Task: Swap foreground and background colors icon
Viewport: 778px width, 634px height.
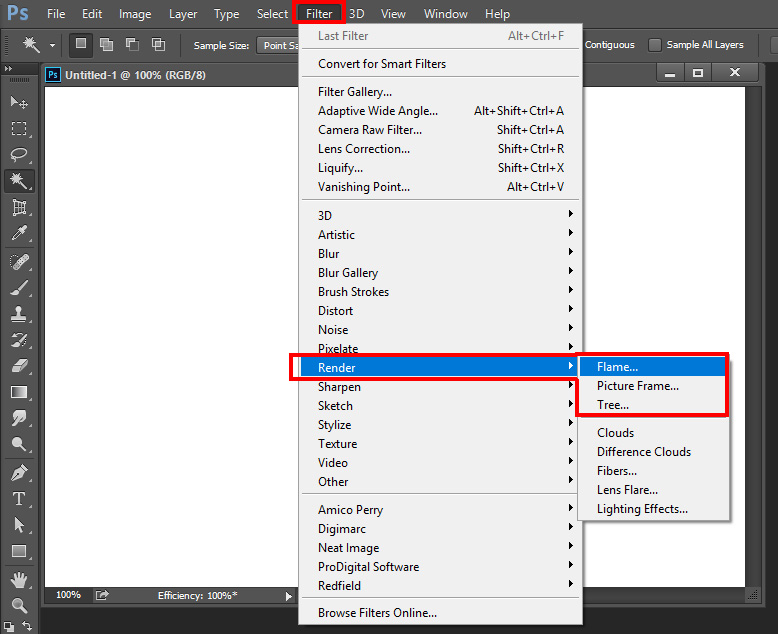Action: tap(28, 626)
